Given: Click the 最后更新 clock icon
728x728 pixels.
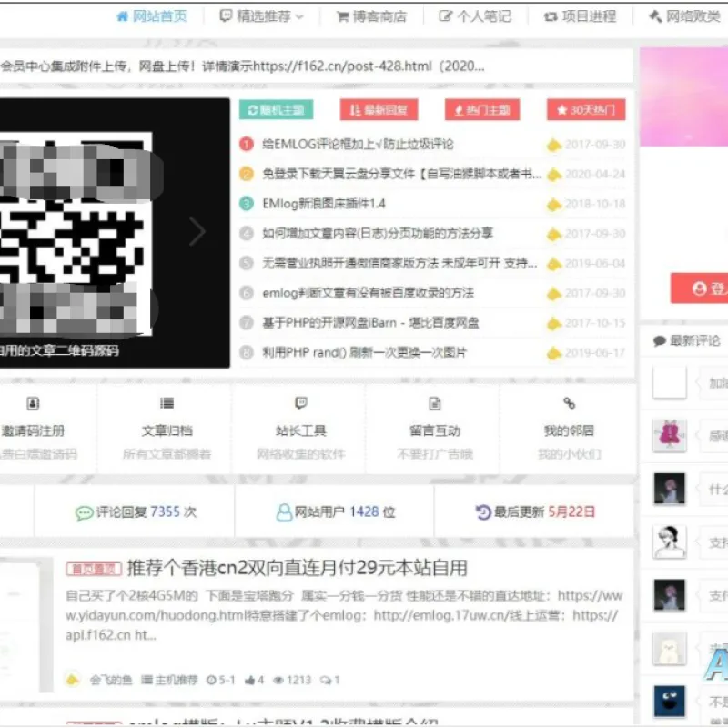Looking at the screenshot, I should (483, 512).
